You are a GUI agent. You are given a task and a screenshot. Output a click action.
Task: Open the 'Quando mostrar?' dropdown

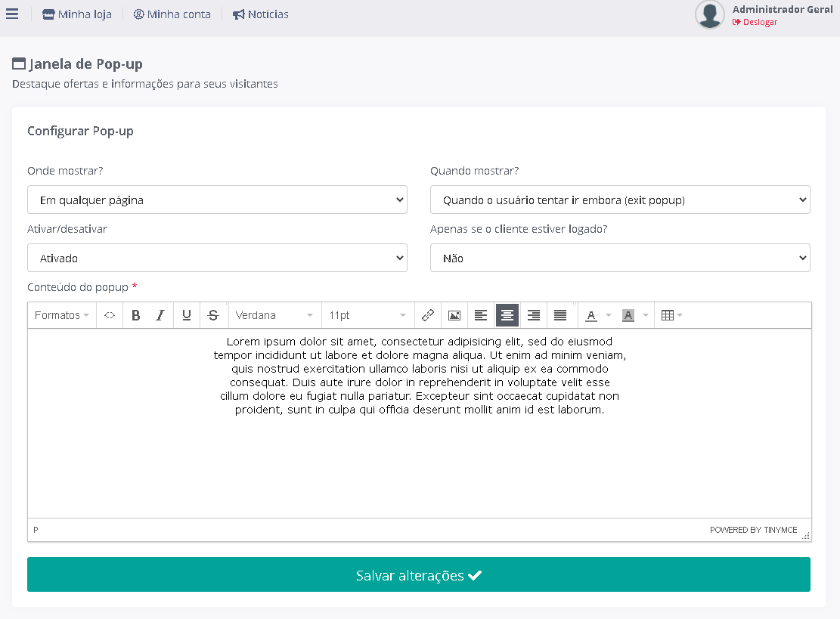(620, 200)
